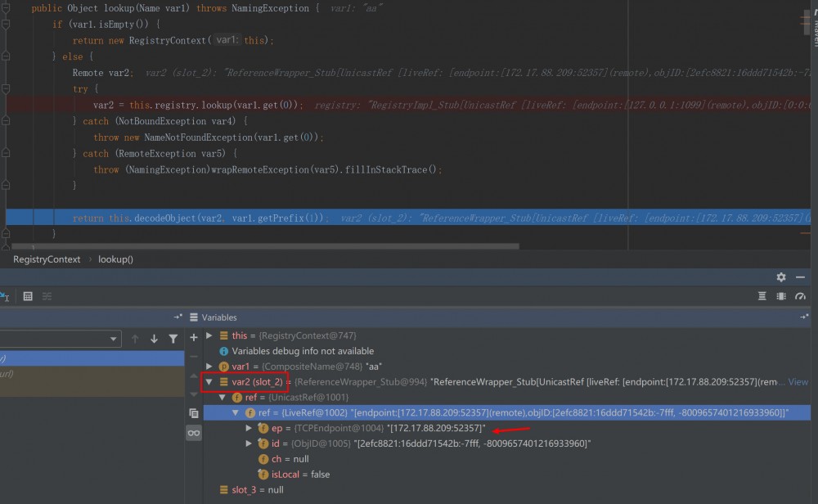Go to previous frame up arrow
The width and height of the screenshot is (818, 504).
[x=135, y=339]
